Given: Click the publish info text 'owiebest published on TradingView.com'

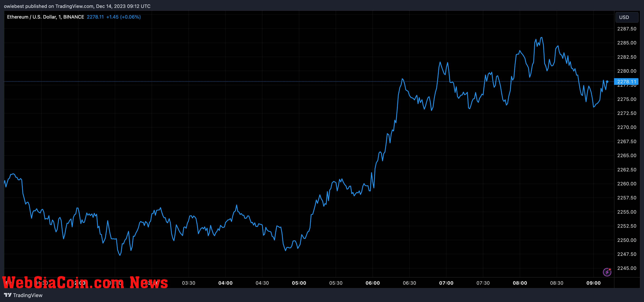Looking at the screenshot, I should pyautogui.click(x=49, y=6).
